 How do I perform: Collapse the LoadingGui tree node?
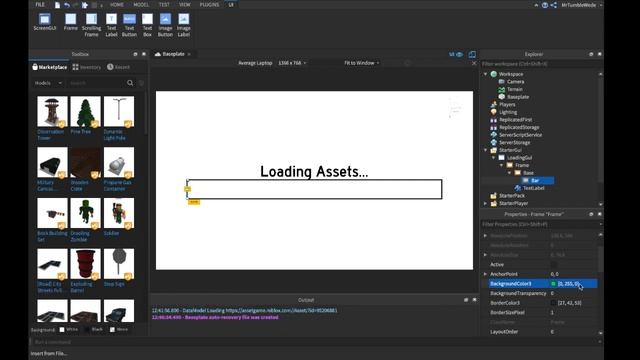click(493, 158)
